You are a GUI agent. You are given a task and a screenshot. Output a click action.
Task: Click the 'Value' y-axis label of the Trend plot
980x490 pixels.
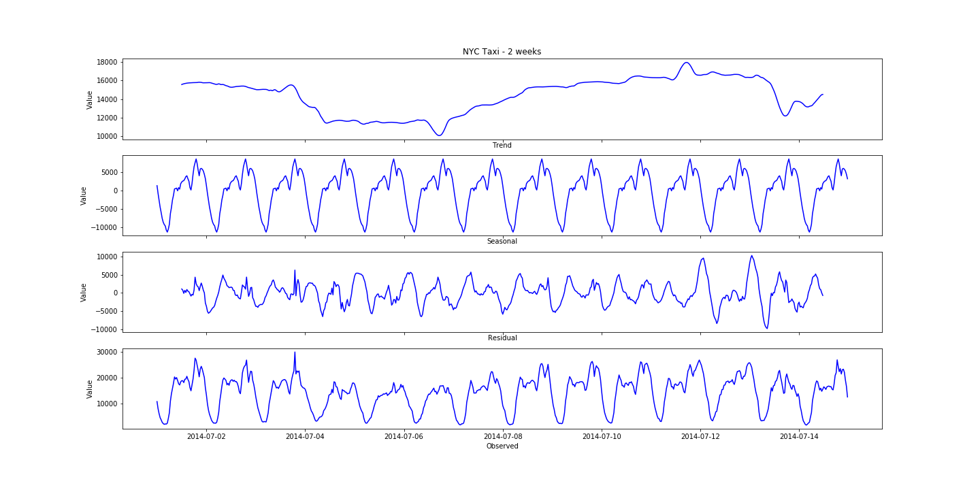pos(90,99)
